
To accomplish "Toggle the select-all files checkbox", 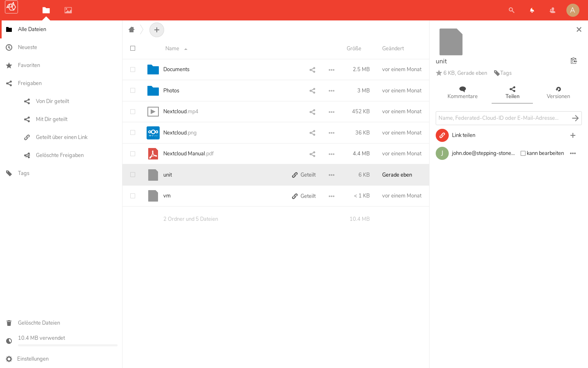I will pos(133,48).
